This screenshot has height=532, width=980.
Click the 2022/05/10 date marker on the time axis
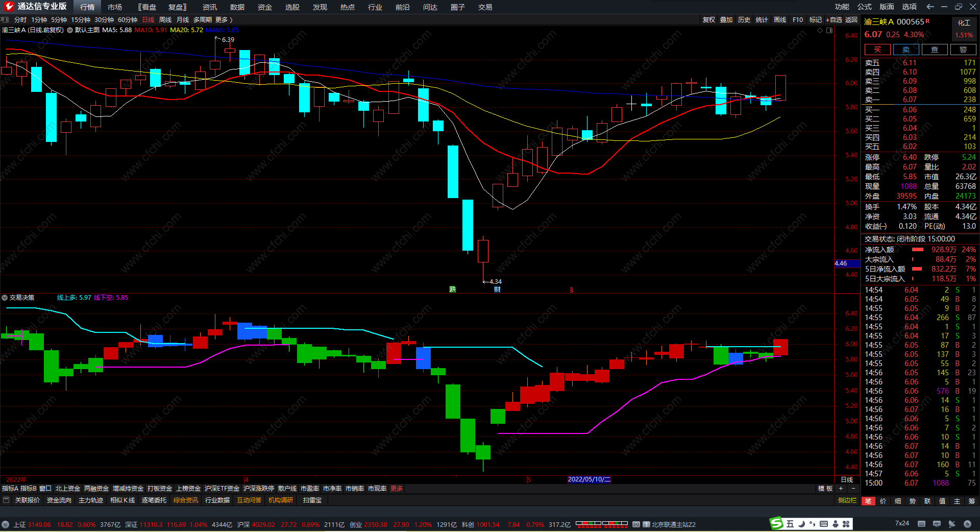tap(590, 479)
